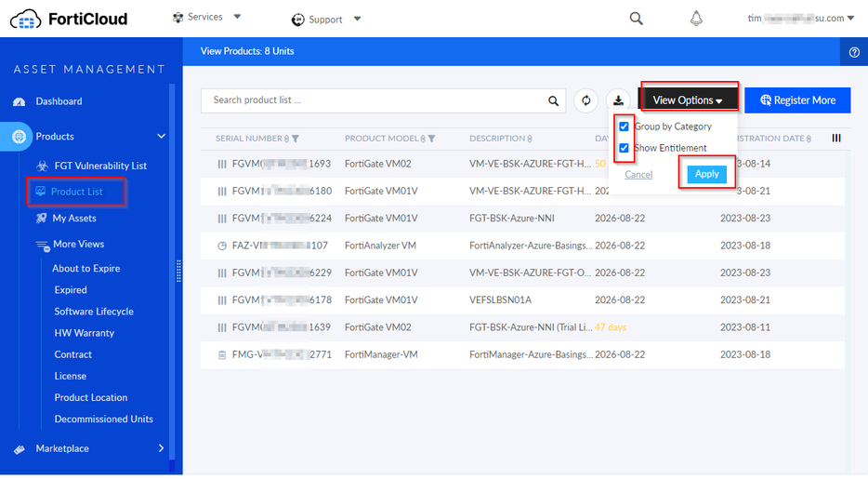Open License view
Viewport: 868px width, 479px height.
[71, 376]
